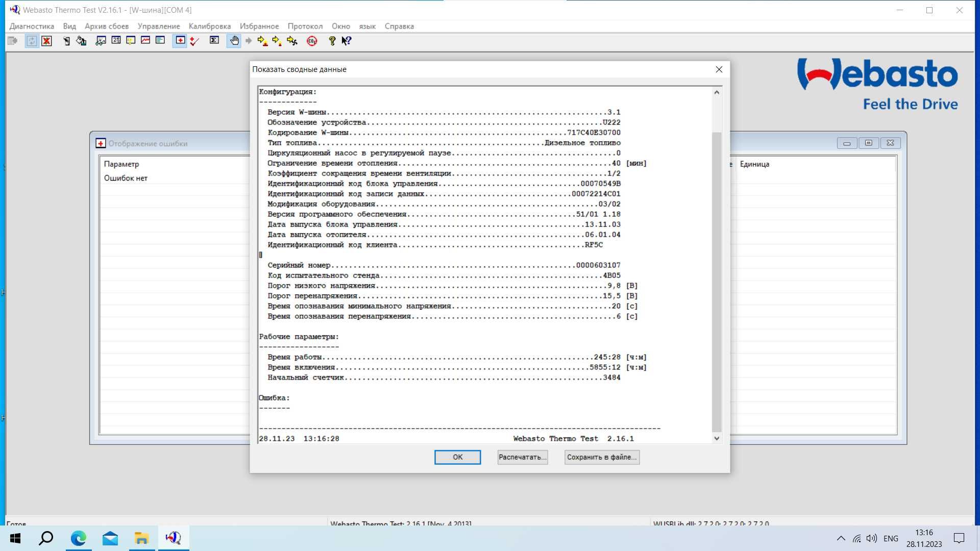Click the yellow arrow with small flame icon
Image resolution: width=980 pixels, height=551 pixels.
[277, 41]
